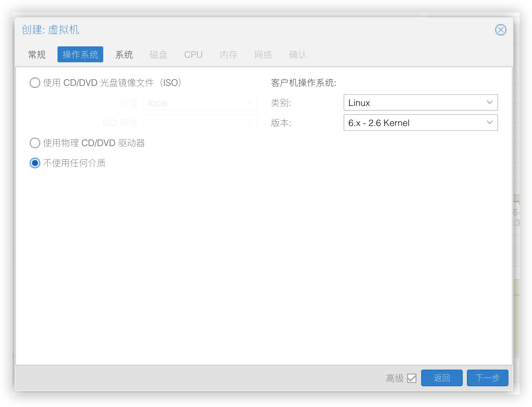Switch to the 常规 tab
This screenshot has width=532, height=407.
[x=37, y=55]
